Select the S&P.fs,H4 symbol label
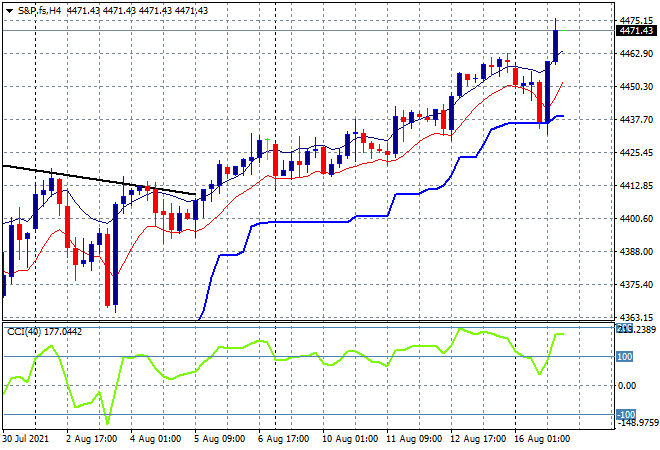 (40, 11)
